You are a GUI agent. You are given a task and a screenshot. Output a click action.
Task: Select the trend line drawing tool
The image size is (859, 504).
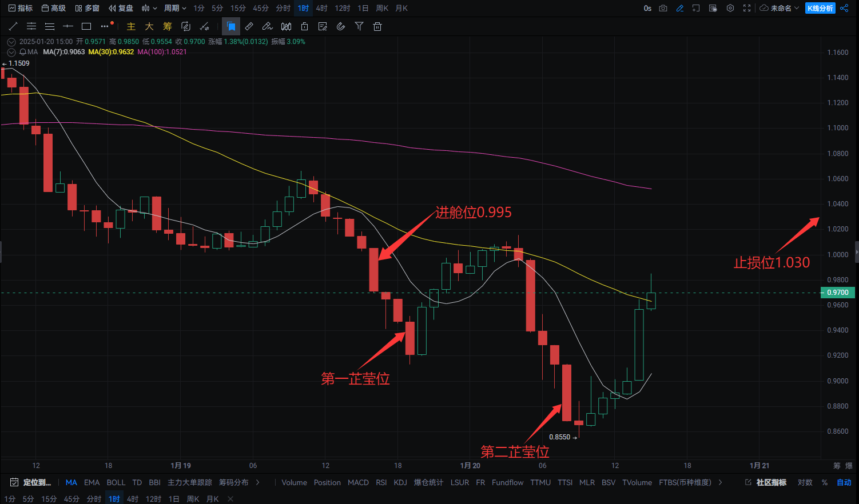13,26
